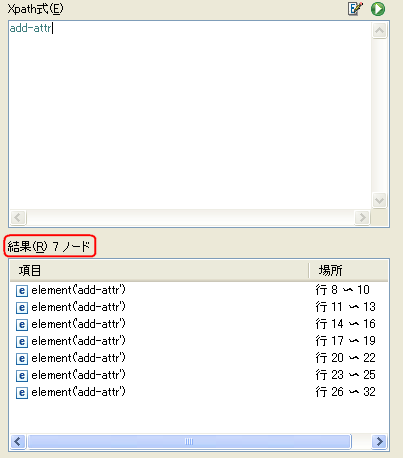Click the Xpath式(E) label
The width and height of the screenshot is (403, 458).
(35, 9)
